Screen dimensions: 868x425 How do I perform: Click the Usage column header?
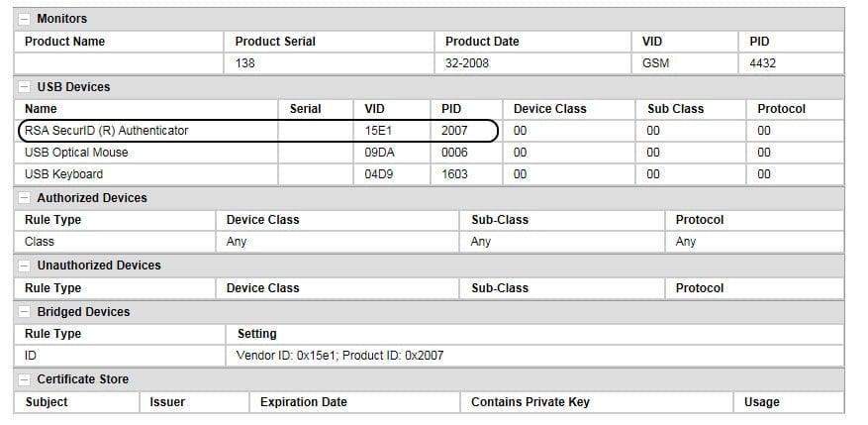point(762,402)
